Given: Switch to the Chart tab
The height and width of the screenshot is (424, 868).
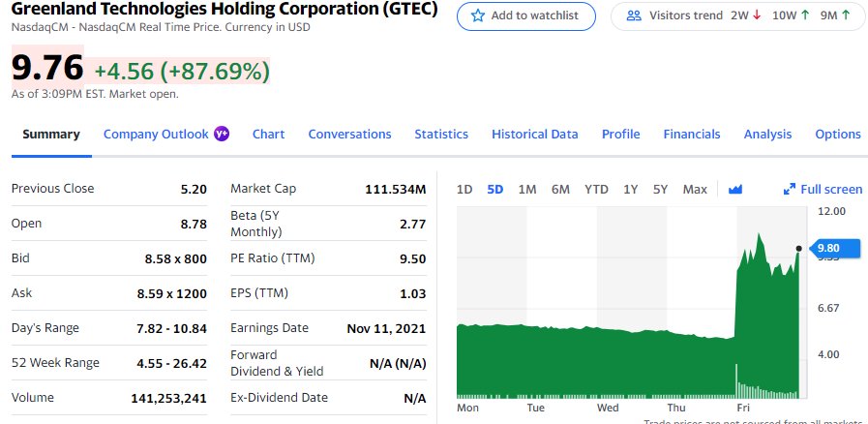Looking at the screenshot, I should 268,134.
